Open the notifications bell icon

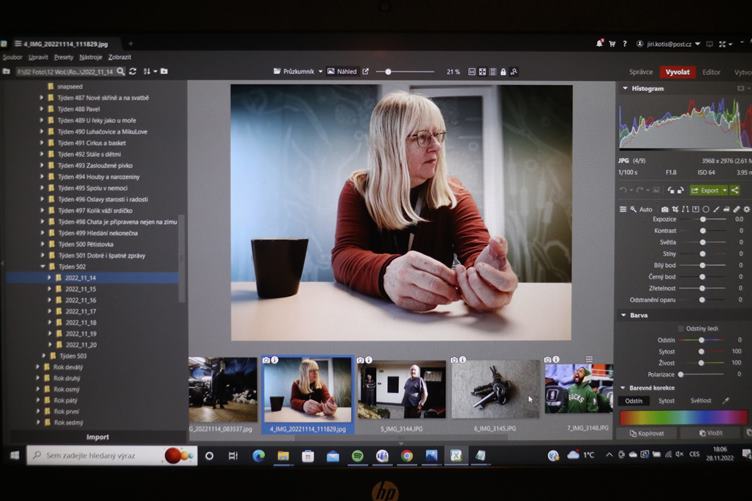(x=599, y=44)
